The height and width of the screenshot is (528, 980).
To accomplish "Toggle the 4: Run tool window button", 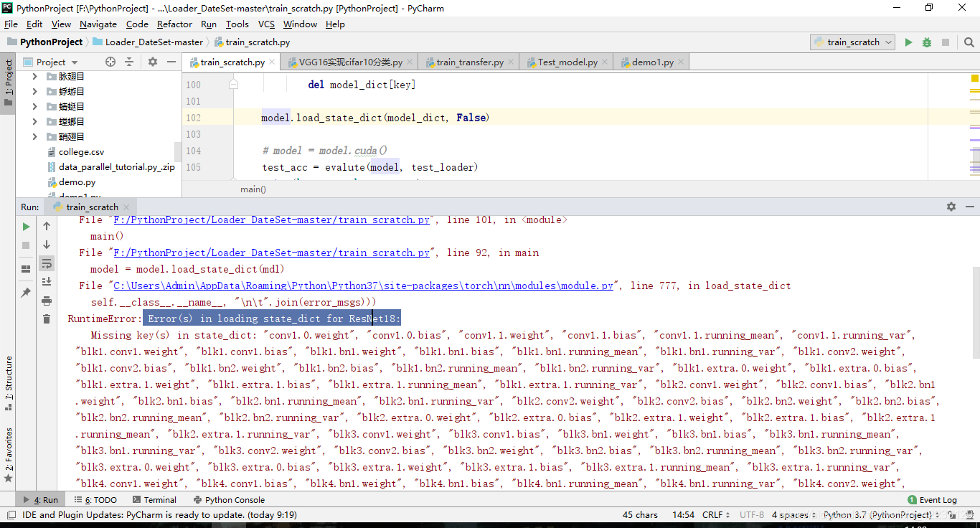I will coord(40,500).
